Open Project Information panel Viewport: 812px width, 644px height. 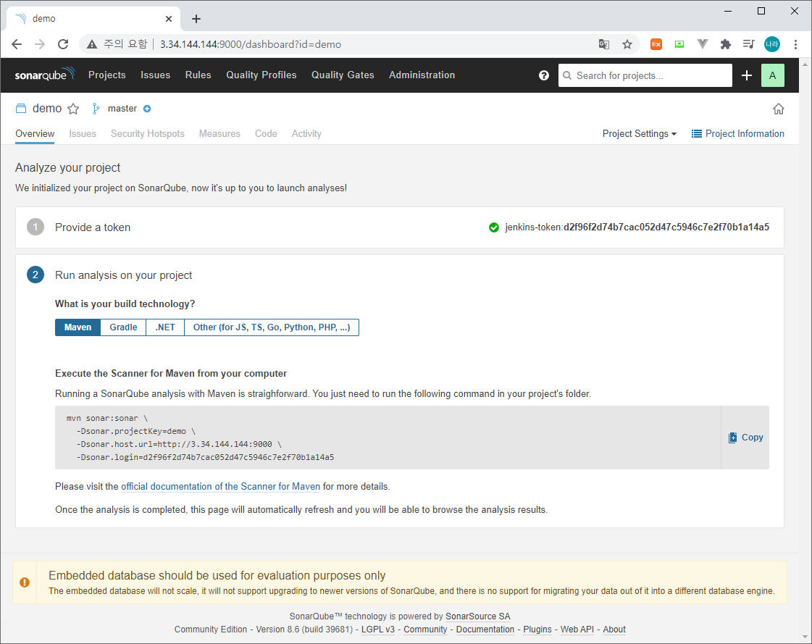pos(737,134)
